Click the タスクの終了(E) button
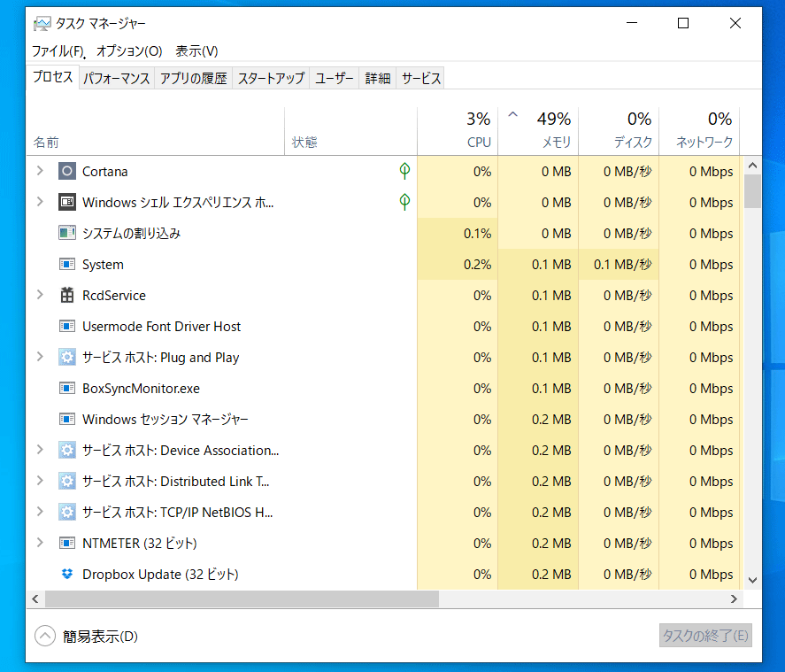 tap(705, 636)
